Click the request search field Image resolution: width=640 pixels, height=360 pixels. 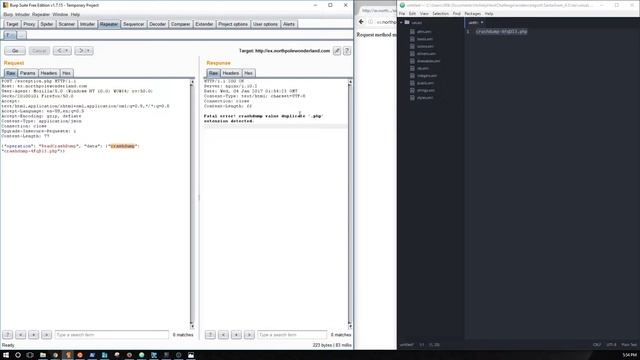click(x=111, y=335)
